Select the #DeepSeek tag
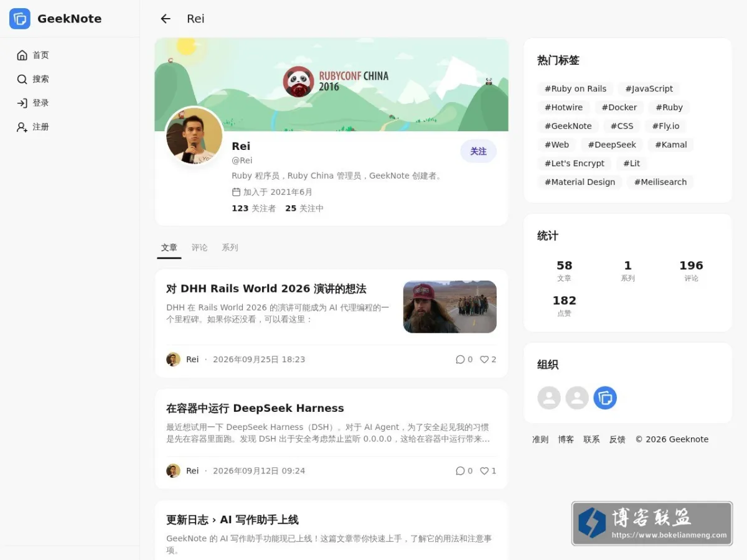This screenshot has height=560, width=747. coord(612,144)
